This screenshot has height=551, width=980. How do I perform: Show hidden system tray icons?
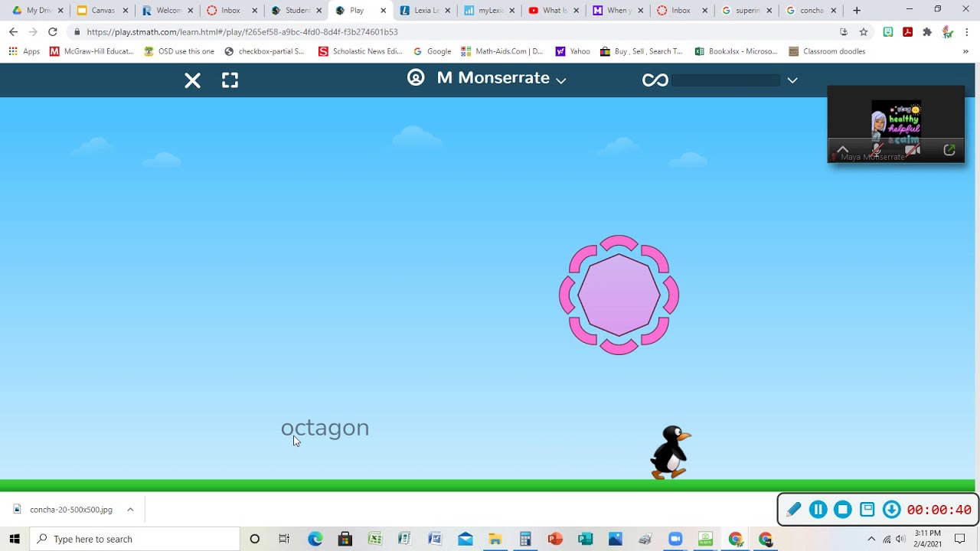point(871,539)
